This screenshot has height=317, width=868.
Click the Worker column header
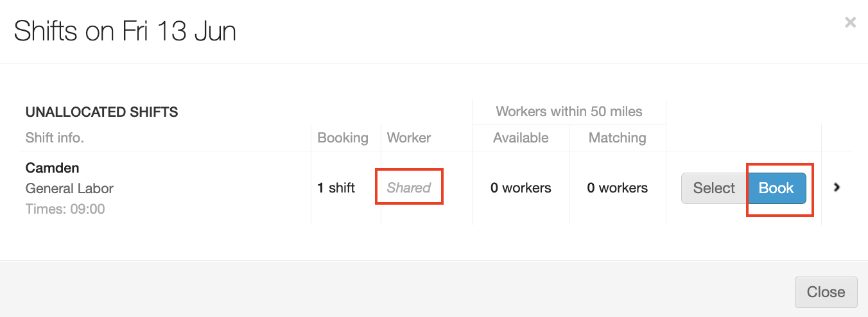[409, 138]
